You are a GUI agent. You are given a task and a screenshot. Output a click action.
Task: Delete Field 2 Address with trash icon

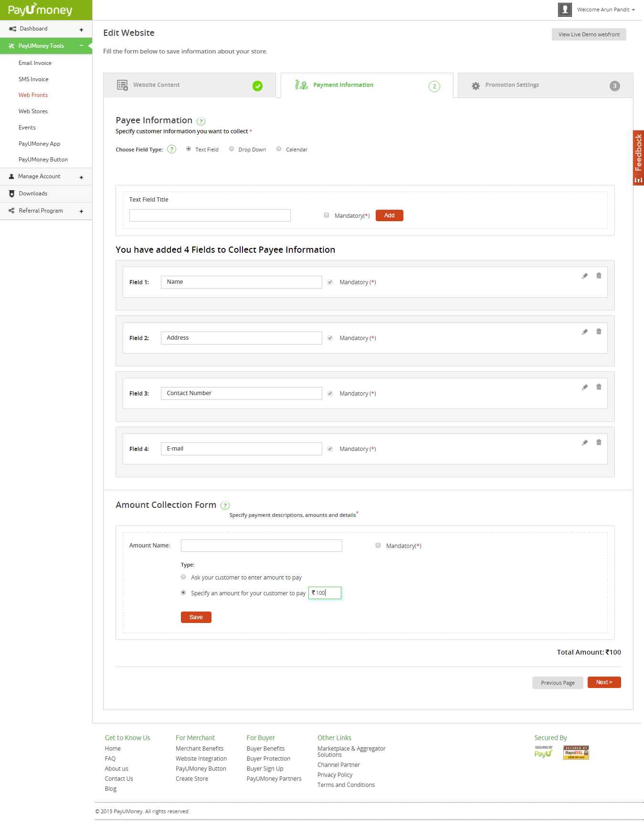599,332
